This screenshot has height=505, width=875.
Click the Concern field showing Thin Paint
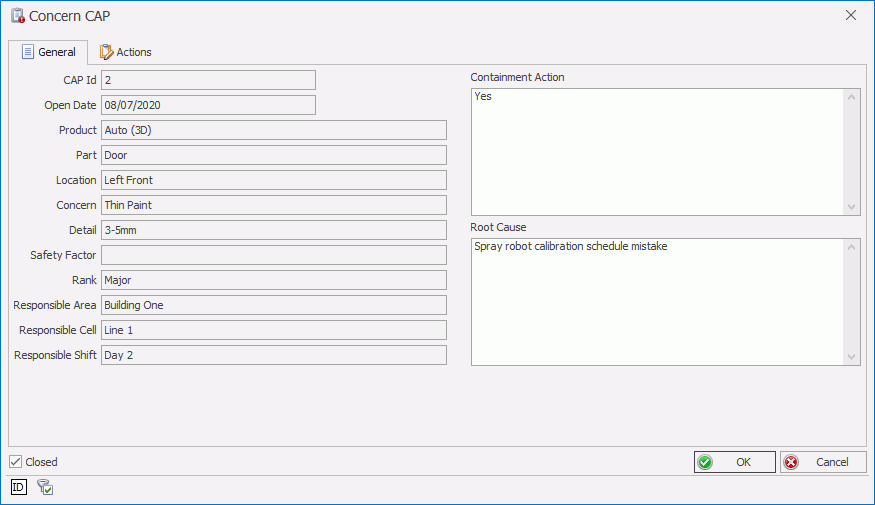273,205
